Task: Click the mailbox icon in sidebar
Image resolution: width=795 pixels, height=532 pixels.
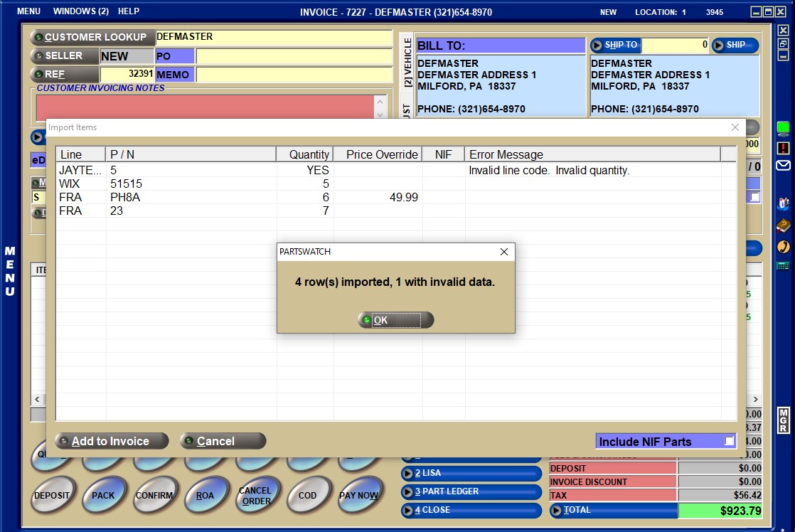Action: click(x=783, y=204)
